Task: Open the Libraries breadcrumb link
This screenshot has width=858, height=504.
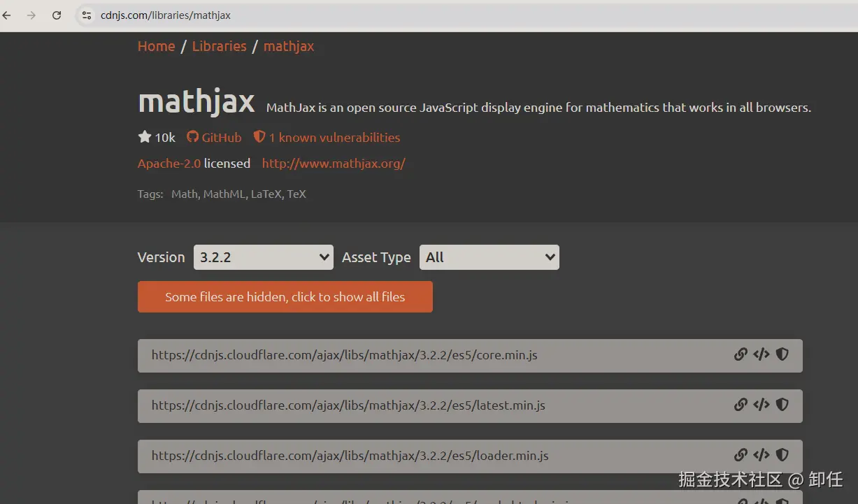Action: tap(220, 46)
